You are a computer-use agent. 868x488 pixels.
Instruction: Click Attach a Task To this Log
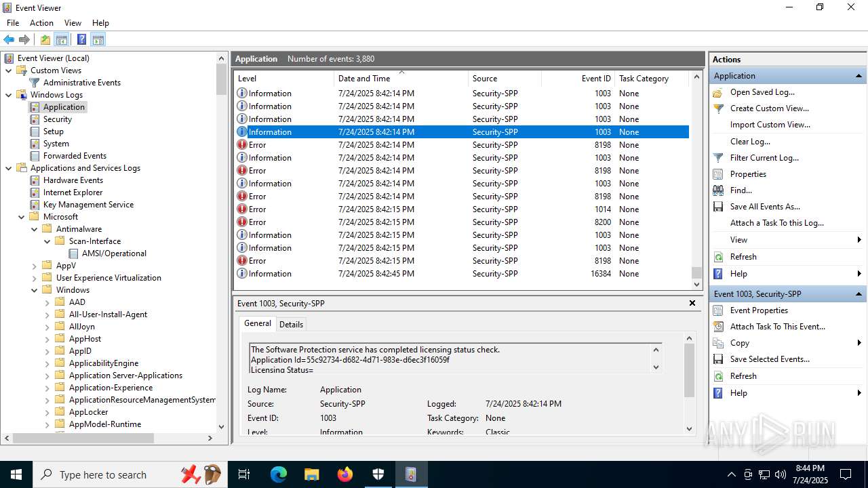point(777,223)
